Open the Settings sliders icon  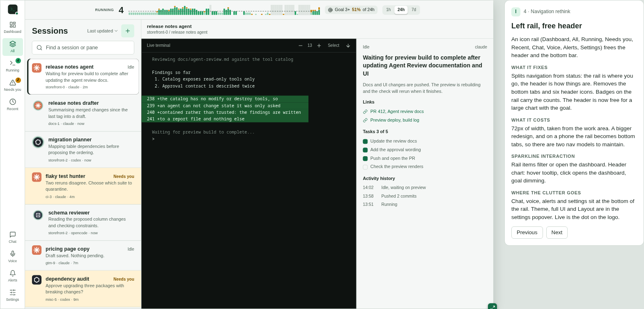pos(12,295)
